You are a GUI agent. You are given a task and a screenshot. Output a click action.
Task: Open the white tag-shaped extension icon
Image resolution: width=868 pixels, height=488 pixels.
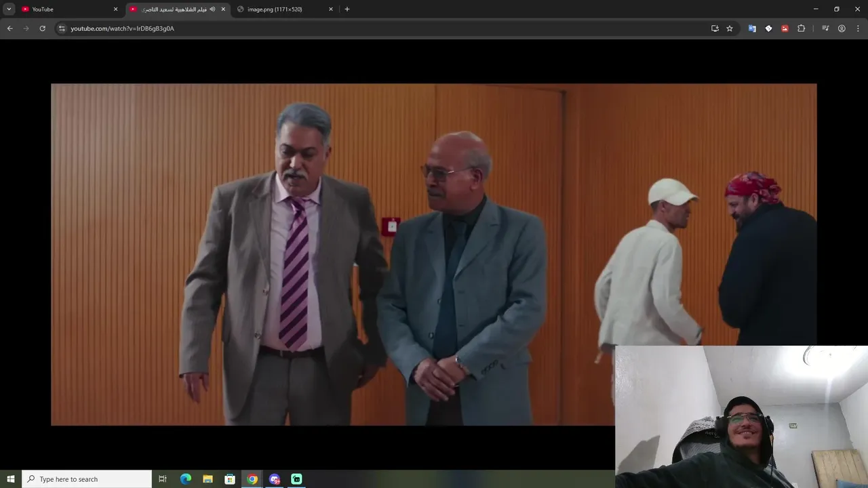click(768, 28)
